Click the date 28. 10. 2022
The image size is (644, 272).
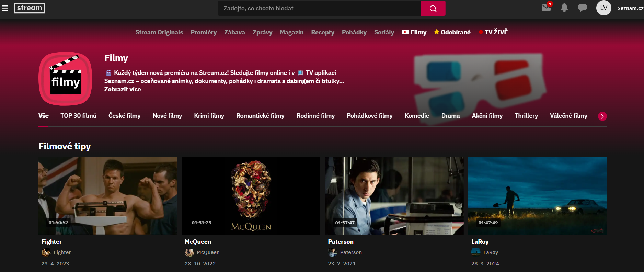click(200, 264)
